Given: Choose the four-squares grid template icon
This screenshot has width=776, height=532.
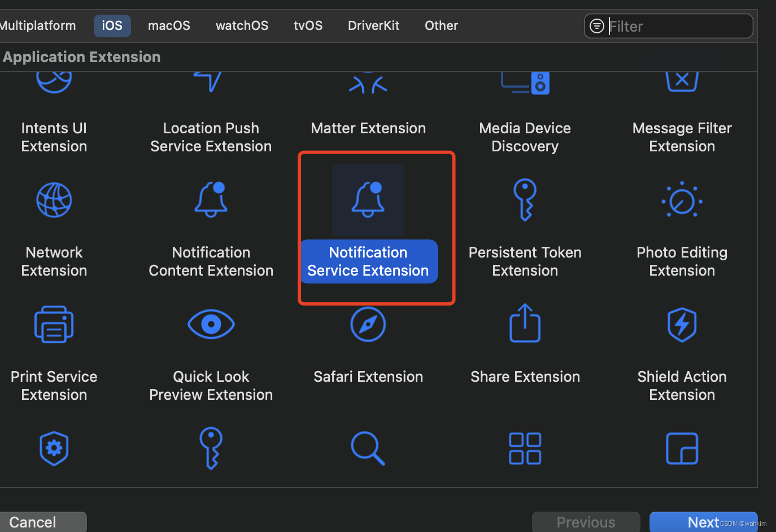Looking at the screenshot, I should [x=525, y=448].
